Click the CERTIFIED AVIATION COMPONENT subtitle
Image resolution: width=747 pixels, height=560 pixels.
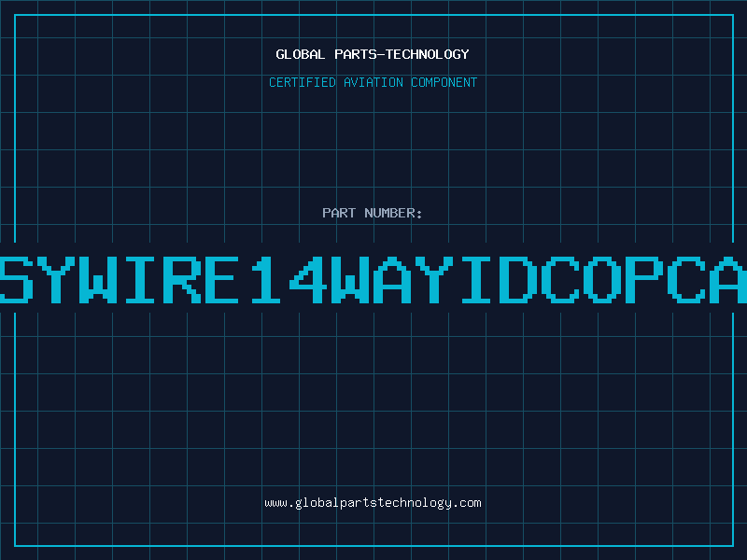point(373,82)
